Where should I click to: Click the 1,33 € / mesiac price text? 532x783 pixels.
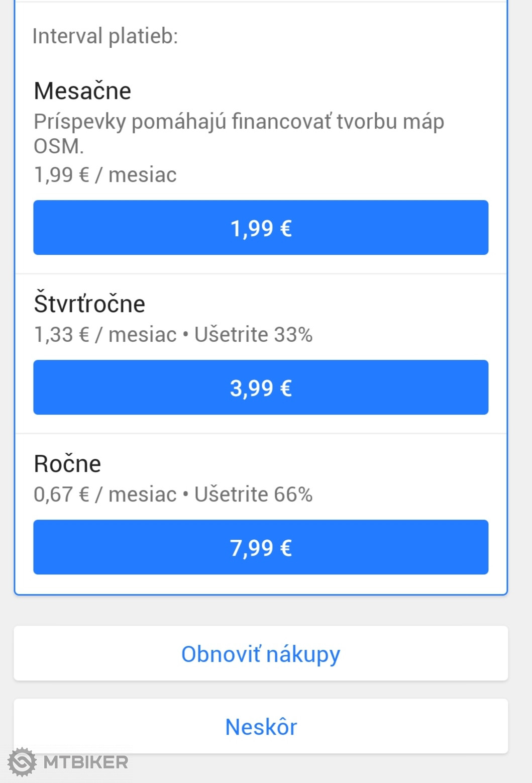[105, 335]
